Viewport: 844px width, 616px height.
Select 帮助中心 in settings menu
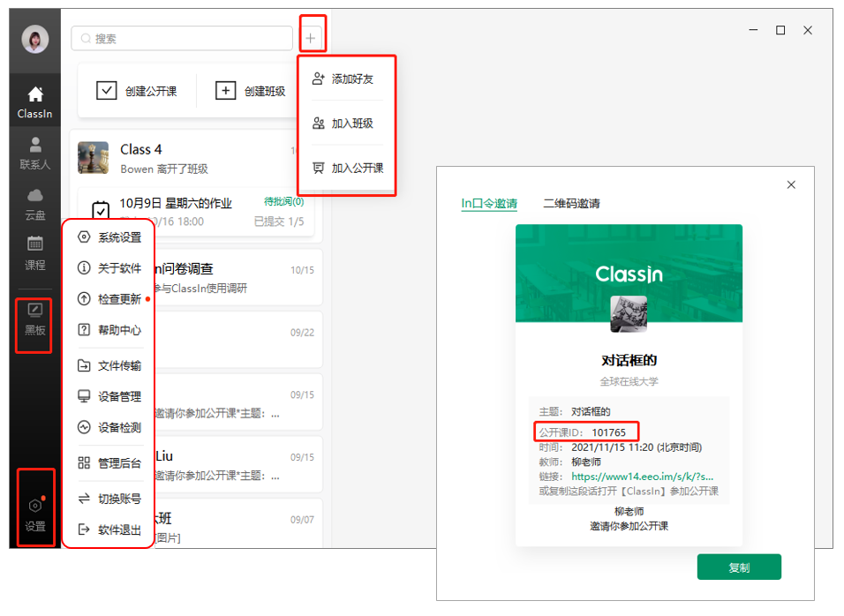point(109,330)
